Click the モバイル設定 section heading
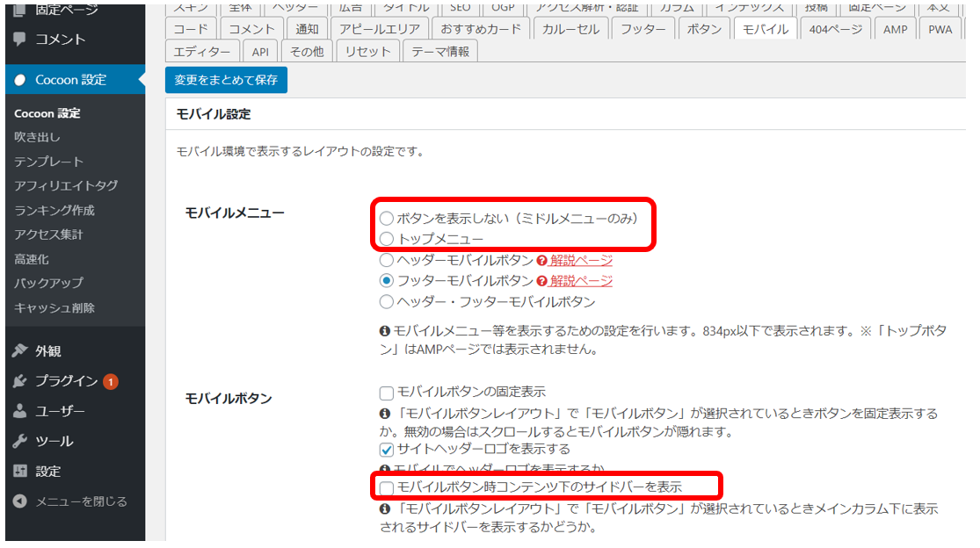Image resolution: width=980 pixels, height=548 pixels. click(213, 114)
